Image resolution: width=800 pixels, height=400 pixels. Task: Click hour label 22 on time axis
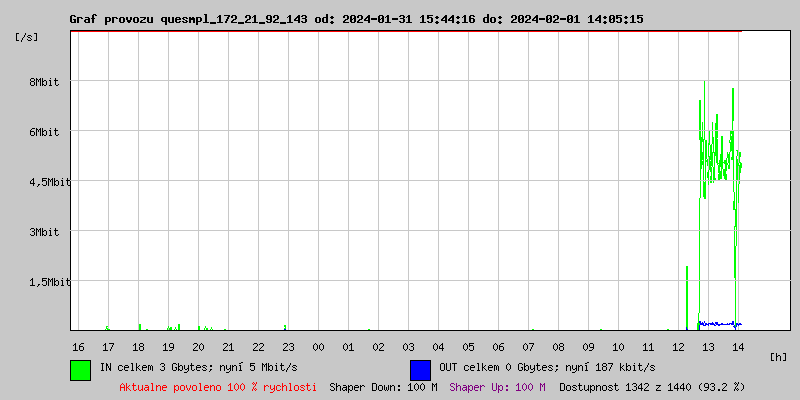coord(259,347)
